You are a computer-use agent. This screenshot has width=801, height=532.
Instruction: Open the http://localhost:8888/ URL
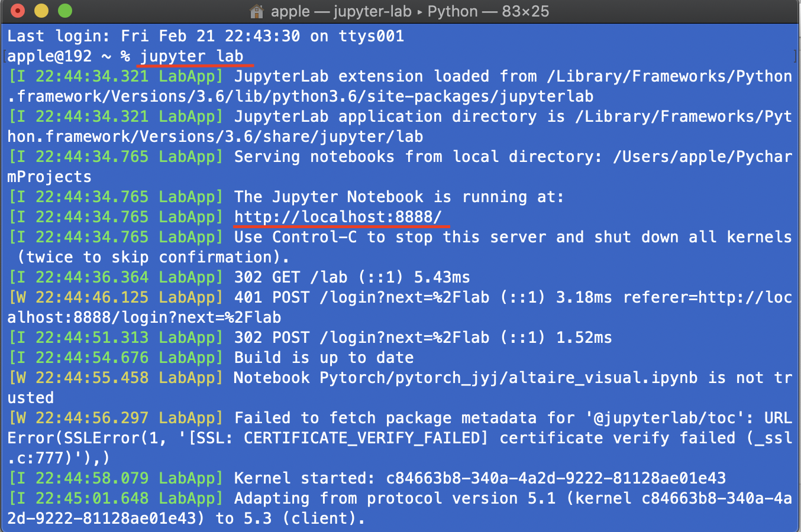click(x=338, y=217)
